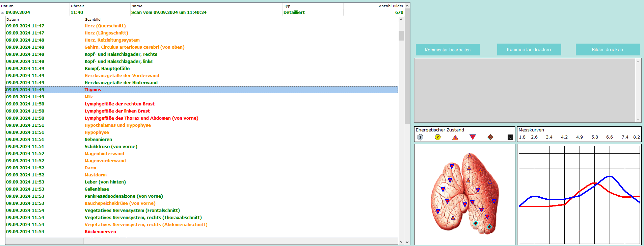Click Kommentar bearbeiten button
644x246 pixels.
pyautogui.click(x=448, y=50)
